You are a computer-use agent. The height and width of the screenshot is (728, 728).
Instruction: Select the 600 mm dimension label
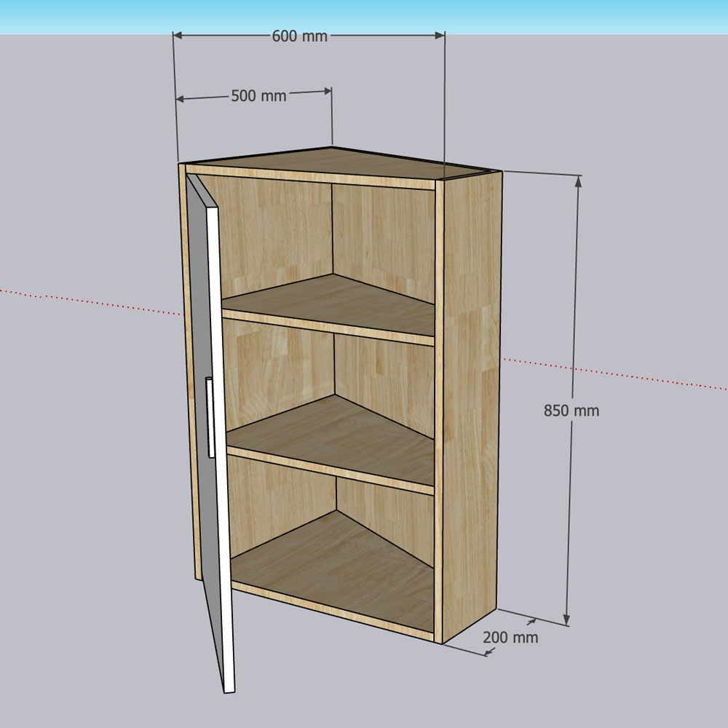pyautogui.click(x=299, y=36)
